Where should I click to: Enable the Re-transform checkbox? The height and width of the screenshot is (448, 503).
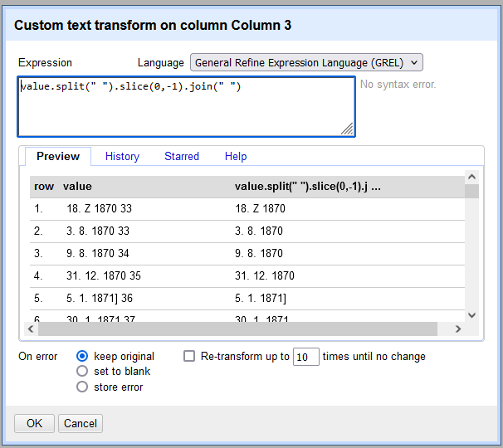click(x=189, y=357)
